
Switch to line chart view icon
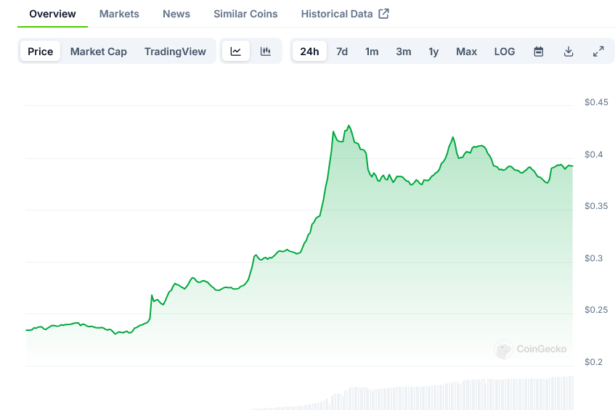pos(235,51)
